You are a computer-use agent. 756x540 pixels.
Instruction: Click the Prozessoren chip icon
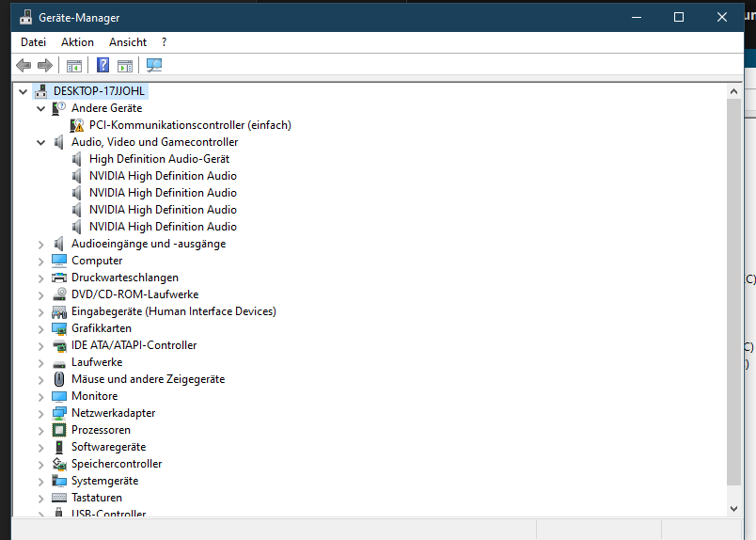tap(59, 430)
